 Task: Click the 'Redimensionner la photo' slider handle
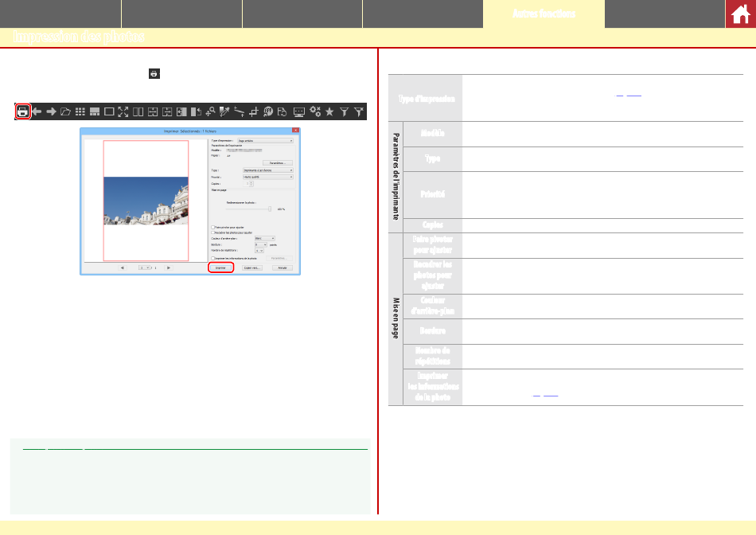click(x=270, y=209)
